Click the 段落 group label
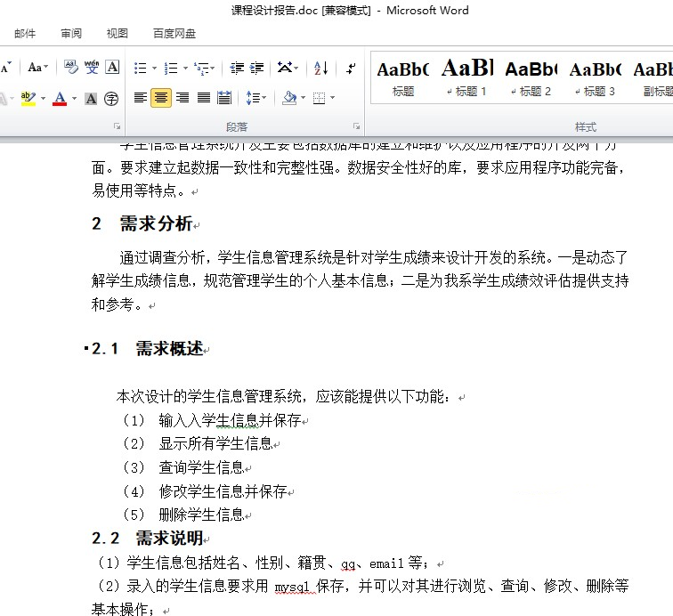The width and height of the screenshot is (673, 616). click(237, 127)
